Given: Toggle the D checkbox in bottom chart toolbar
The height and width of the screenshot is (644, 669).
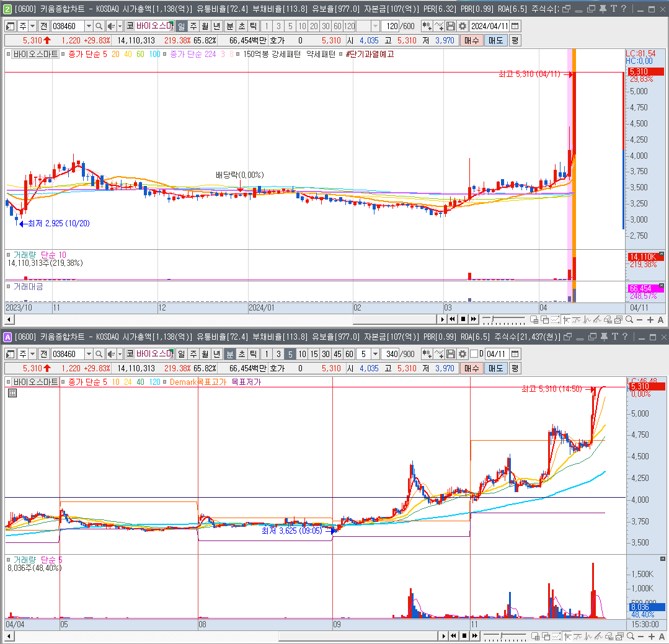Looking at the screenshot, I should [474, 354].
